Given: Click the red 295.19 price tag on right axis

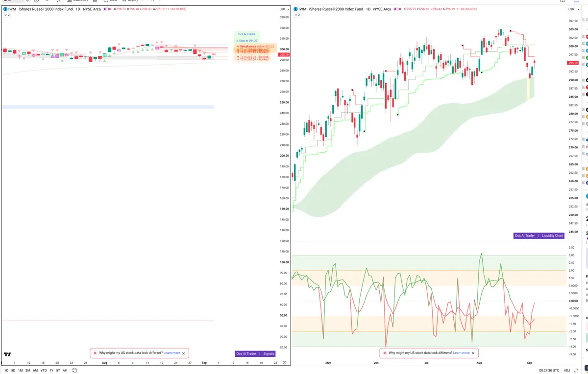Looking at the screenshot, I should (x=573, y=63).
